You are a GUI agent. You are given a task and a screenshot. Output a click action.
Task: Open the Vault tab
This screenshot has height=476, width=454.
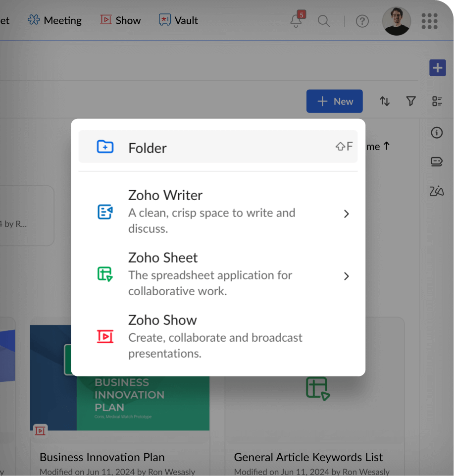coord(178,20)
